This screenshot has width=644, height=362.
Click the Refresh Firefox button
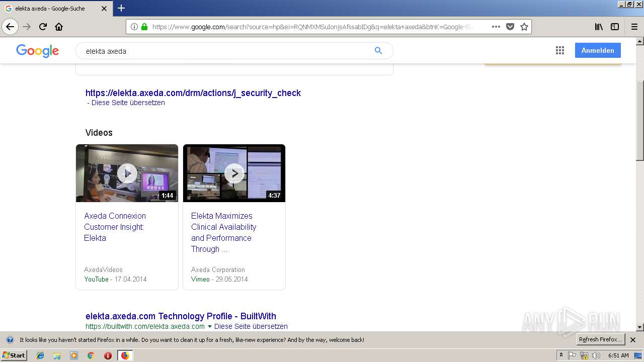tap(601, 339)
